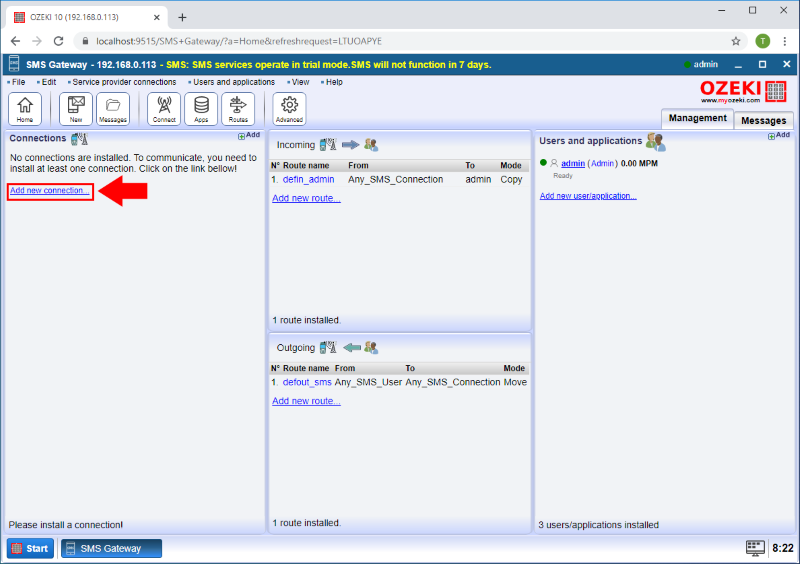Viewport: 800px width, 564px height.
Task: Click the admin user person icon
Action: point(554,163)
